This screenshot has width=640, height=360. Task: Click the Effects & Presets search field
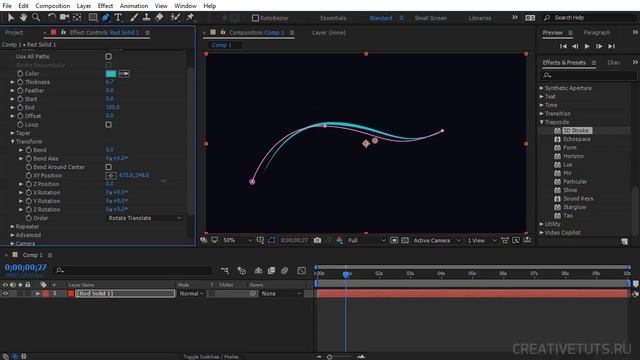pyautogui.click(x=588, y=76)
